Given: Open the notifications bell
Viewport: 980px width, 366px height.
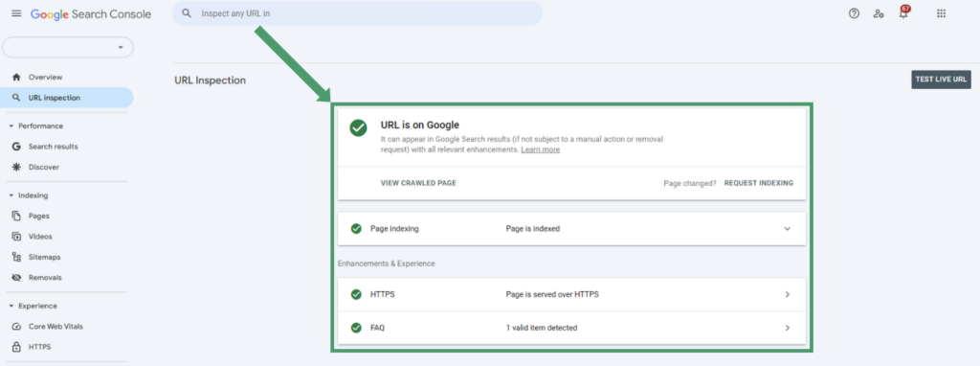Looking at the screenshot, I should [x=903, y=12].
